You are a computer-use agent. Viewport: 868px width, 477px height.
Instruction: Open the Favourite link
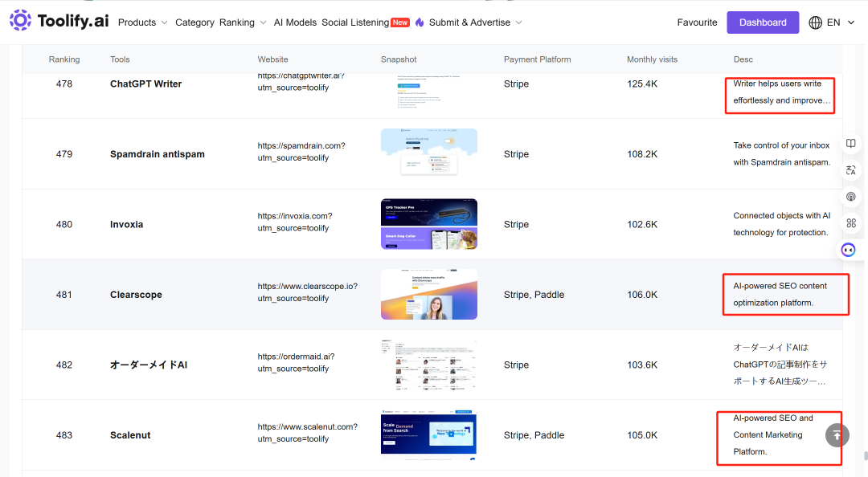tap(697, 22)
